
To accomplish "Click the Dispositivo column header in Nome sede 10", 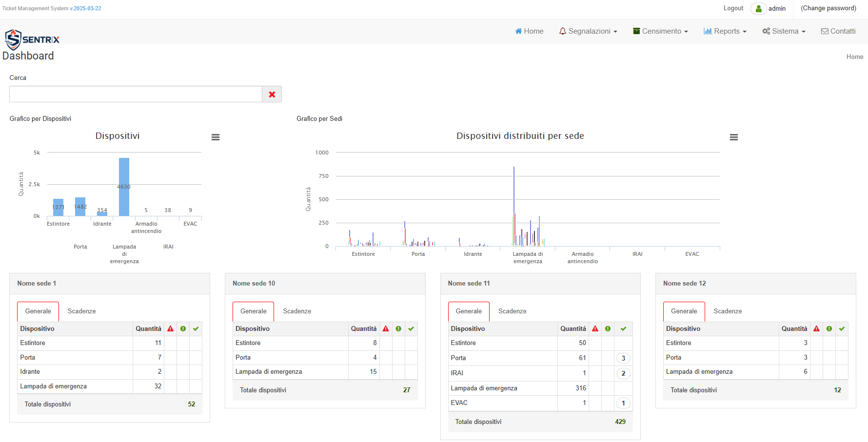I will coord(291,329).
